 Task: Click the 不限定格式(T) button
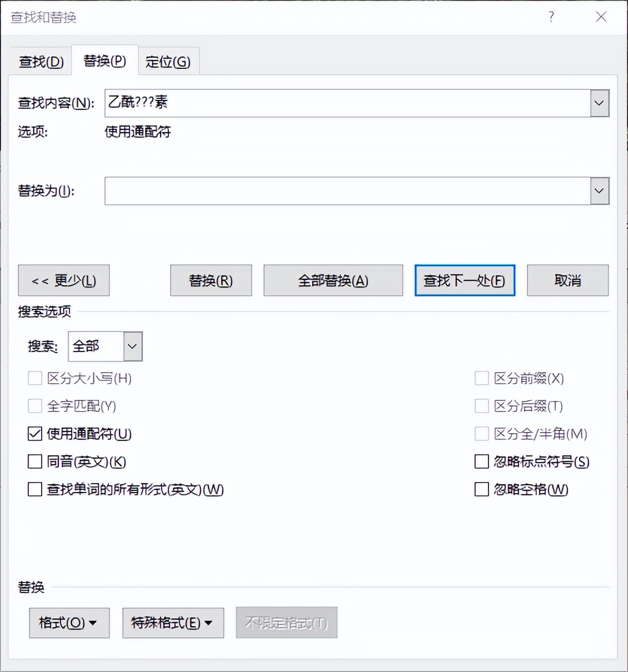point(286,623)
